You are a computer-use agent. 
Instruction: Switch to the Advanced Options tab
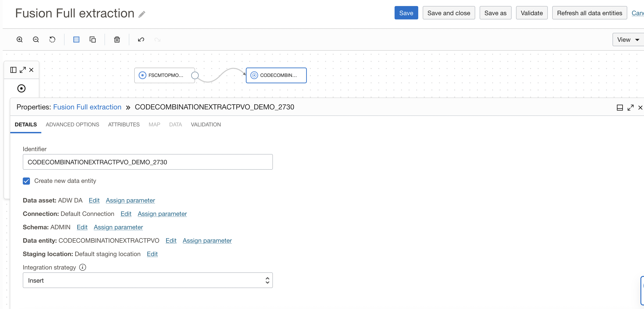[x=72, y=125]
